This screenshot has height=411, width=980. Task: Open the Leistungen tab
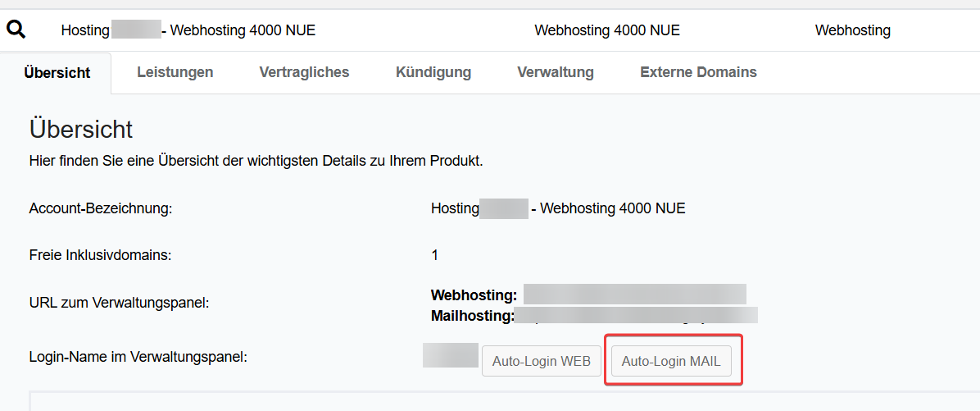pos(175,72)
